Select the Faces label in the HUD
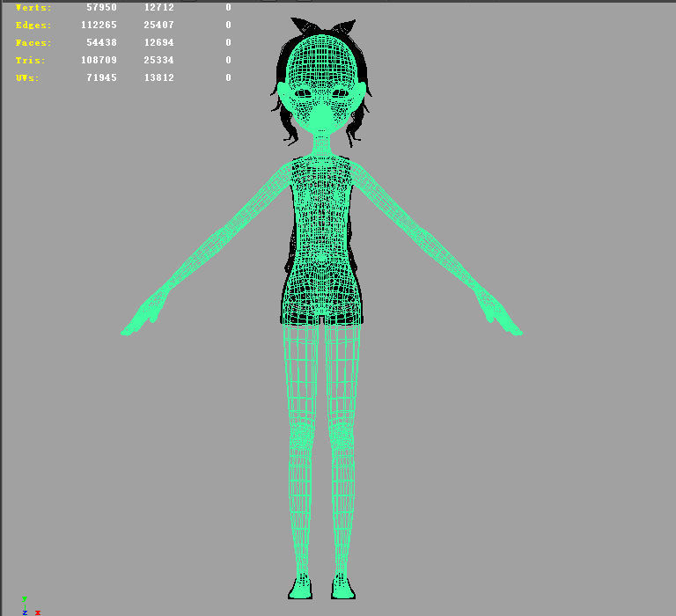This screenshot has height=616, width=676. tap(33, 42)
